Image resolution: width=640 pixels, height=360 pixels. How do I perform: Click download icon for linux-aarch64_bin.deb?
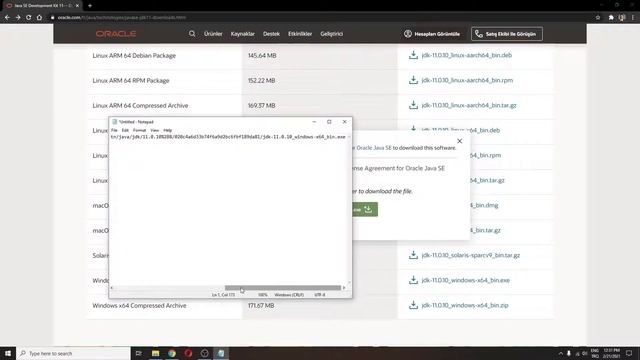click(413, 55)
